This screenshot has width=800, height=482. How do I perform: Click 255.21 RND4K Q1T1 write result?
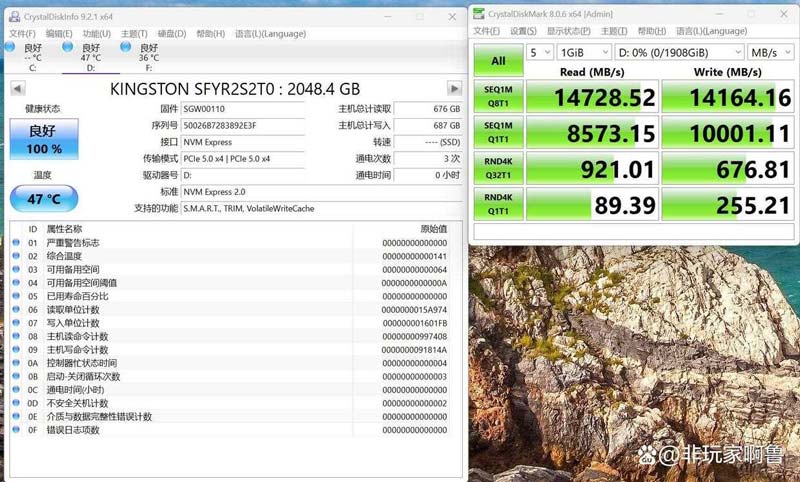(728, 204)
